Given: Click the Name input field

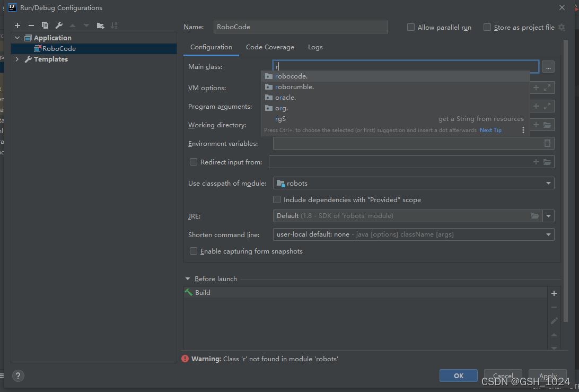Looking at the screenshot, I should (301, 27).
